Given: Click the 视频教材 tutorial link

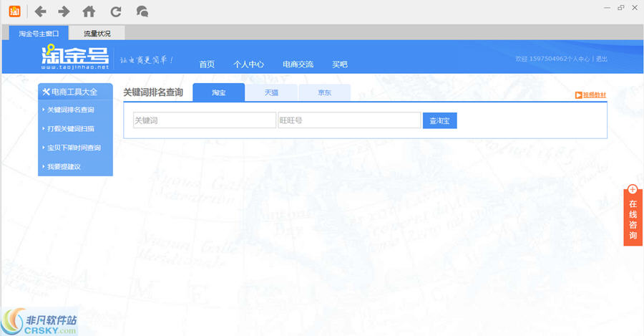Looking at the screenshot, I should [x=595, y=95].
